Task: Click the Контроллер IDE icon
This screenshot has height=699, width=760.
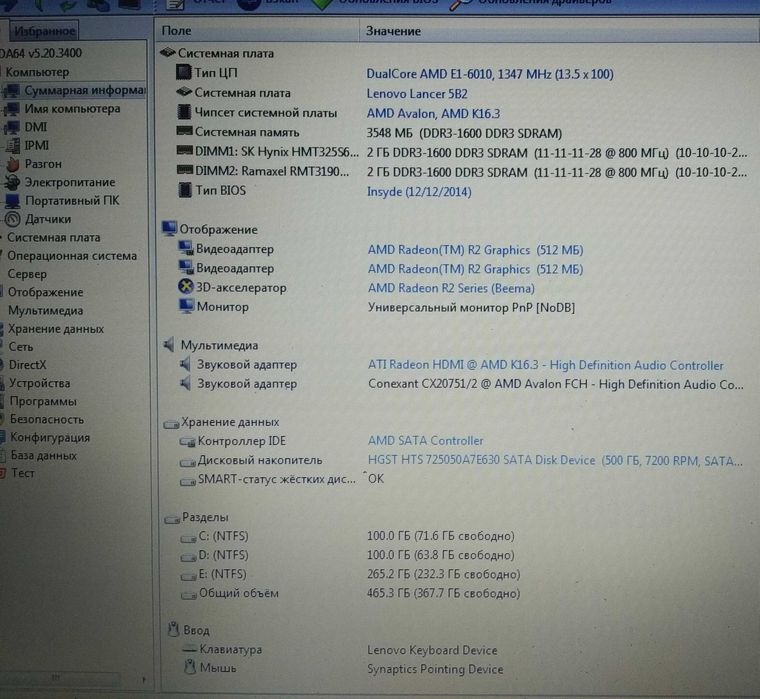Action: click(187, 442)
